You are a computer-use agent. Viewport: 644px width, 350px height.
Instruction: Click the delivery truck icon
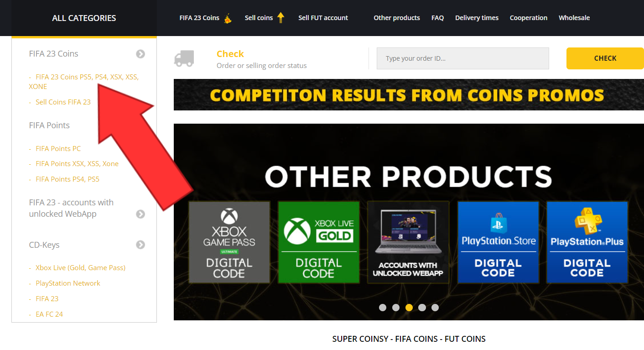184,58
